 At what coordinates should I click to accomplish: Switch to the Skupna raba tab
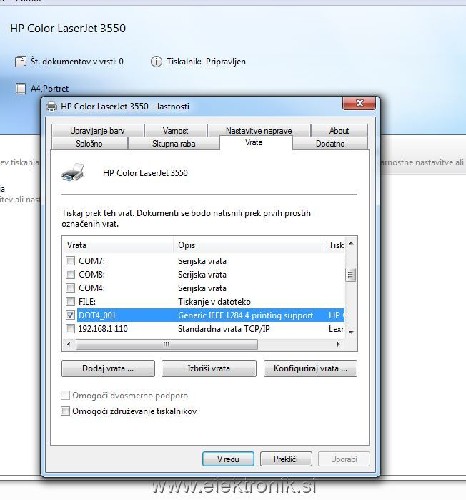point(174,143)
